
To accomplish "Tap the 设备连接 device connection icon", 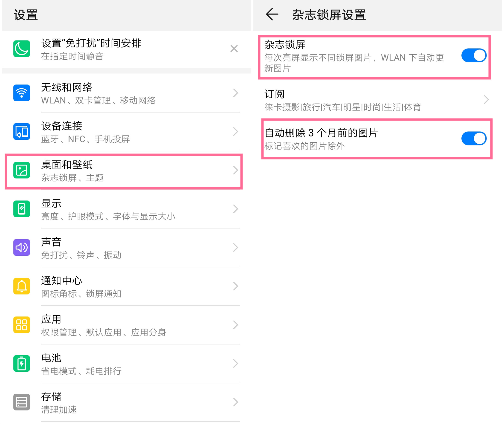I will coord(21,132).
